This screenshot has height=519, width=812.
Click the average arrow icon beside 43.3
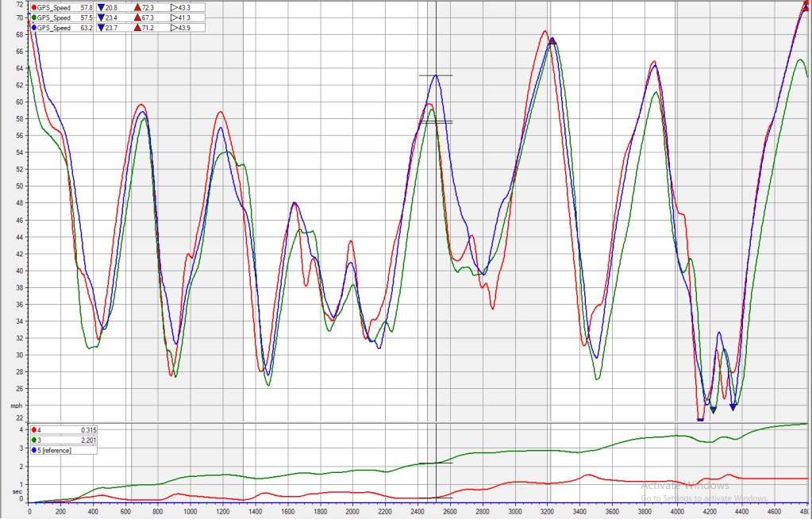[174, 7]
